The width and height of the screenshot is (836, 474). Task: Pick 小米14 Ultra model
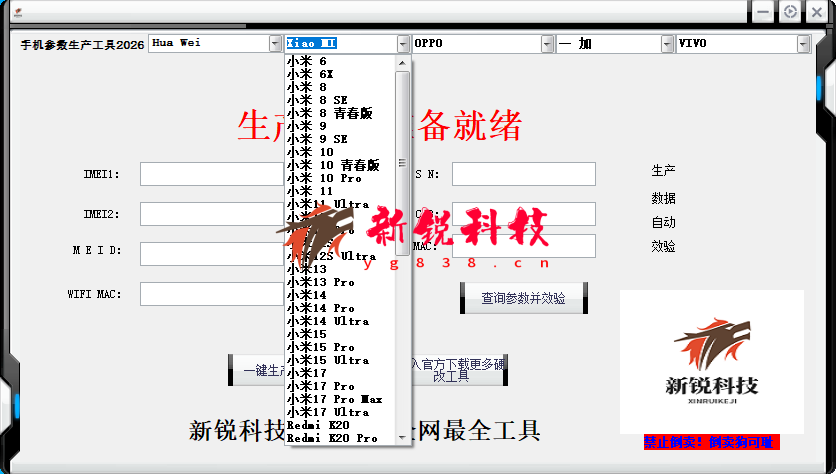pos(340,321)
